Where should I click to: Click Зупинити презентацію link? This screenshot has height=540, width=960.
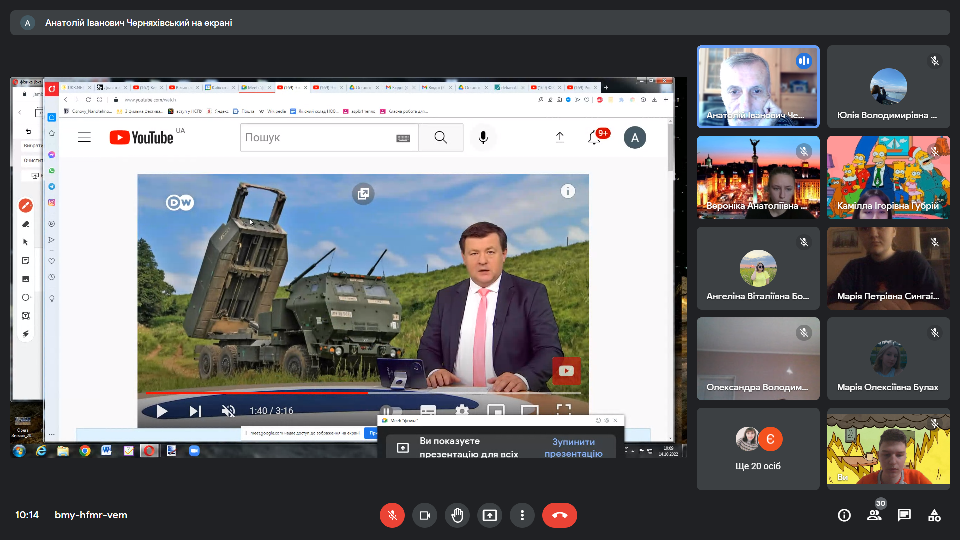573,447
